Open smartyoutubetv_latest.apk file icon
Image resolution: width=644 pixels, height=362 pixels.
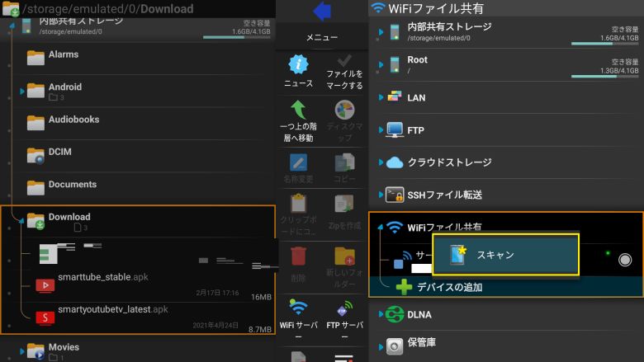pos(45,317)
